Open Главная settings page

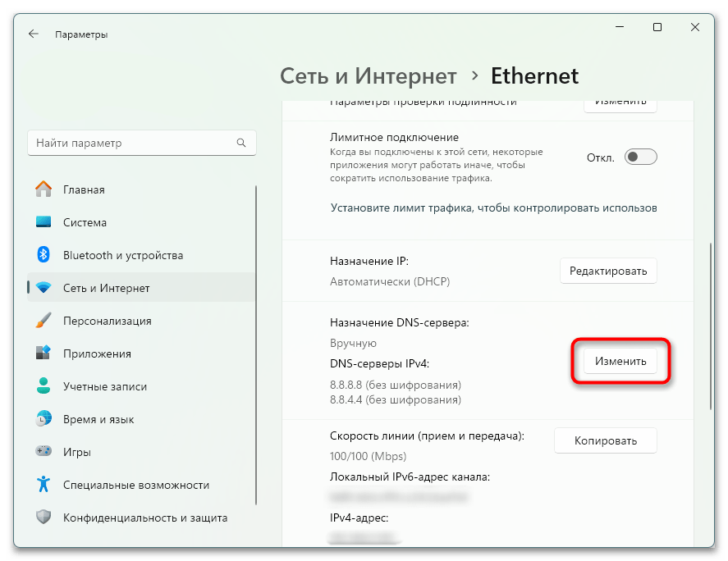(x=141, y=189)
